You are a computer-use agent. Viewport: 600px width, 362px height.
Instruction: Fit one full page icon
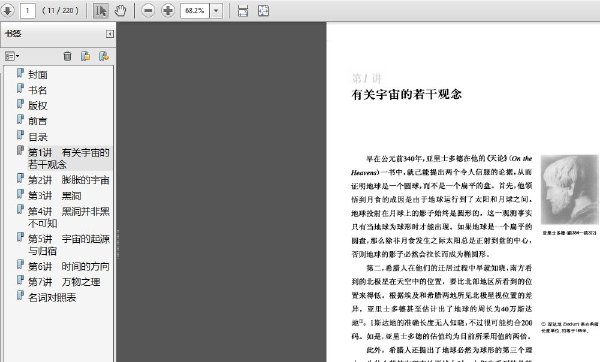click(263, 10)
